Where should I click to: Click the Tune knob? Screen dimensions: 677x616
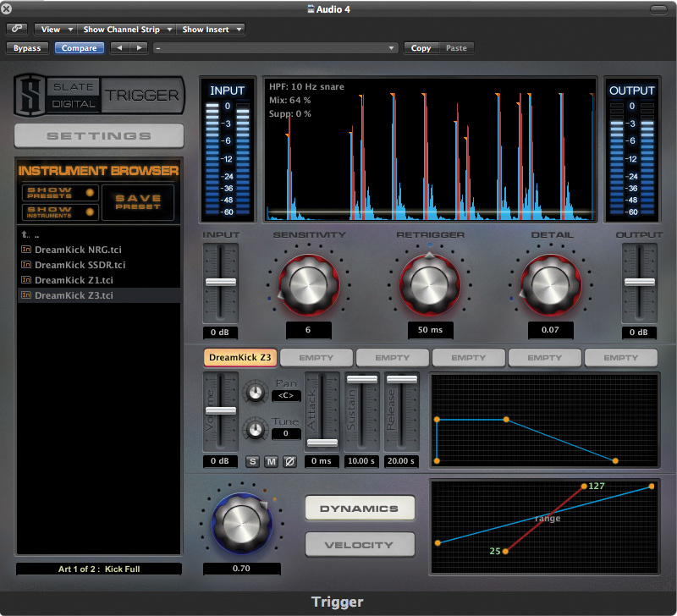pyautogui.click(x=256, y=429)
